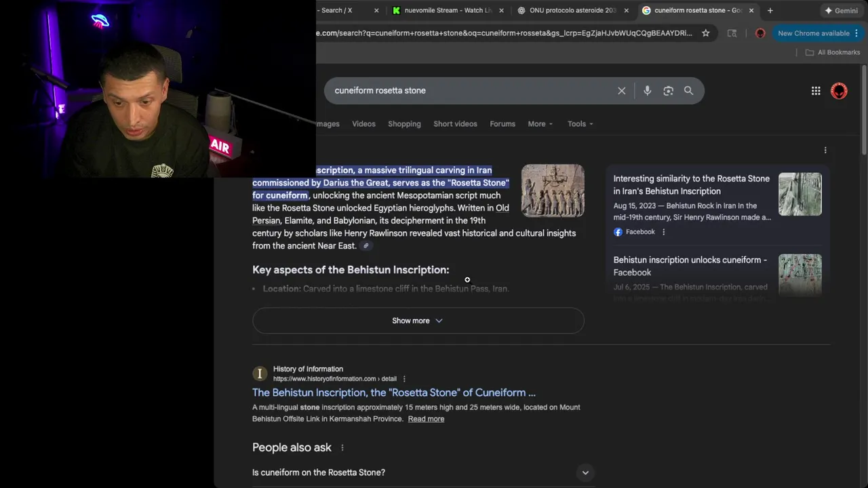
Task: Open All Bookmarks folder
Action: [x=832, y=52]
